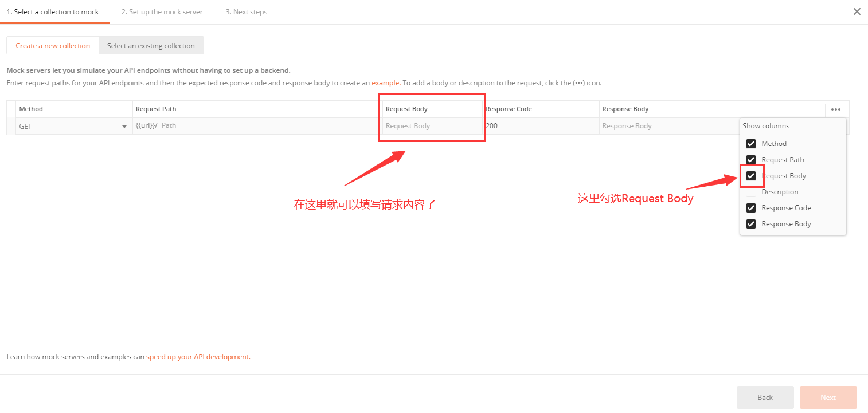Open the Show columns ellipsis menu

click(836, 109)
